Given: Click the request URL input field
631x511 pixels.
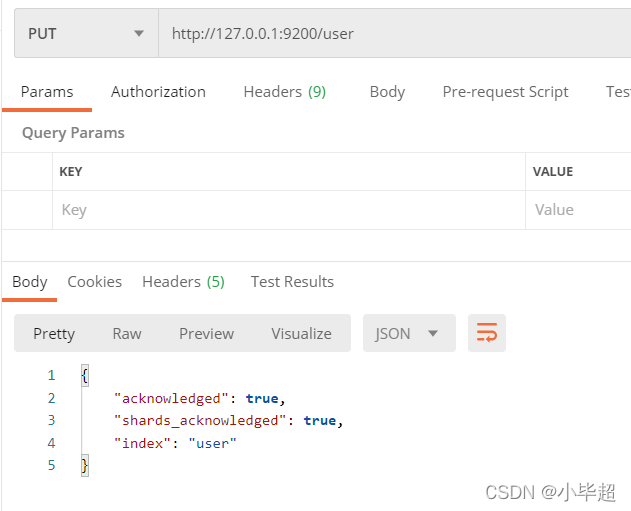Looking at the screenshot, I should [x=395, y=33].
